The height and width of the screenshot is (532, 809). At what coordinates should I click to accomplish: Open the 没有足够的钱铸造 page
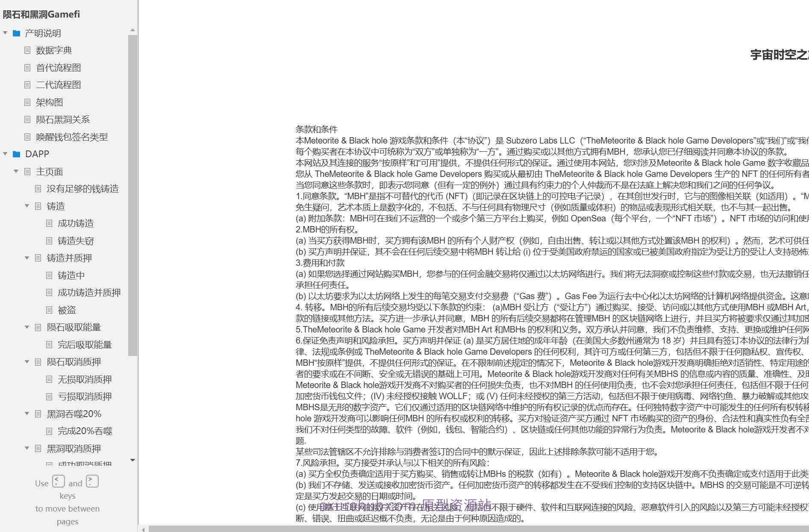(x=82, y=188)
